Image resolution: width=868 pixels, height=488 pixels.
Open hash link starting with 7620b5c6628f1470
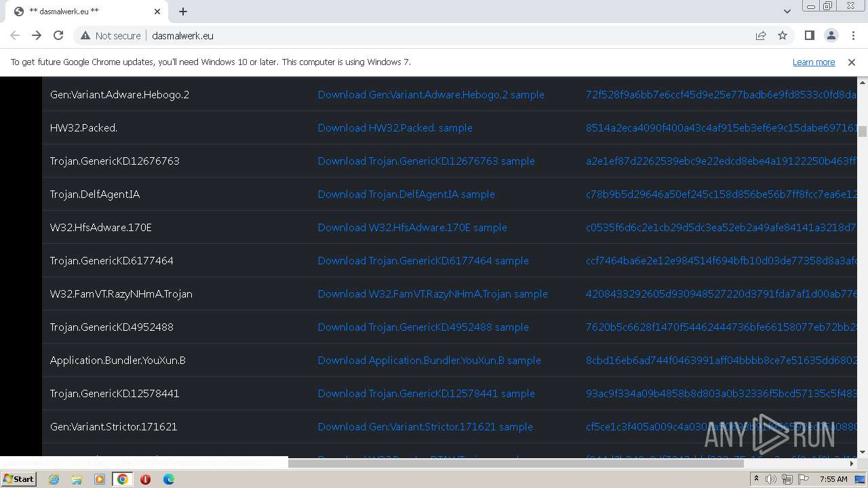coord(722,327)
